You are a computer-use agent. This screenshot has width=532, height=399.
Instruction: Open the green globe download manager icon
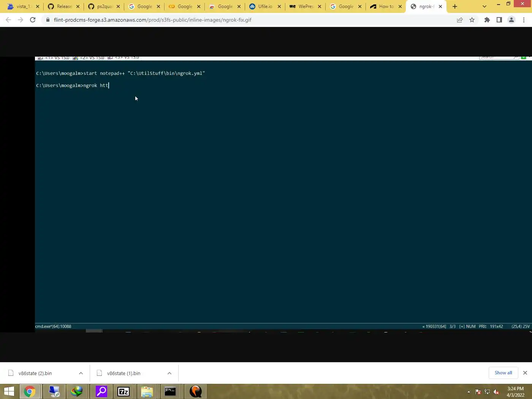pyautogui.click(x=77, y=391)
